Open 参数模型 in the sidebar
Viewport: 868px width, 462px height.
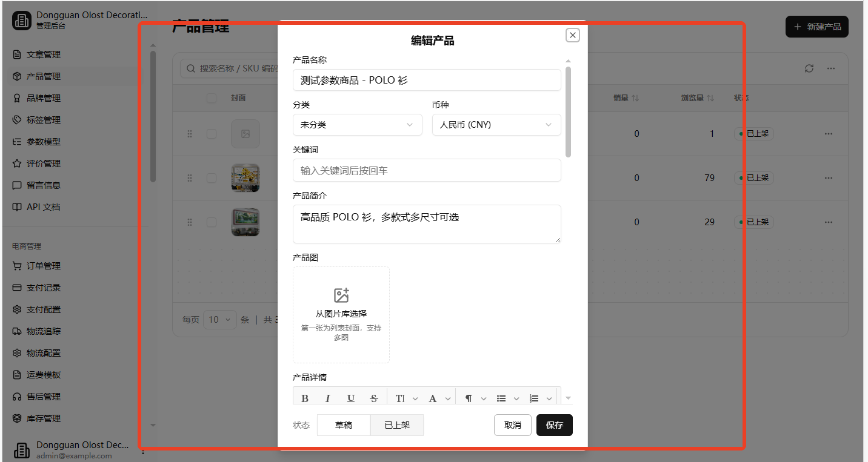tap(44, 142)
